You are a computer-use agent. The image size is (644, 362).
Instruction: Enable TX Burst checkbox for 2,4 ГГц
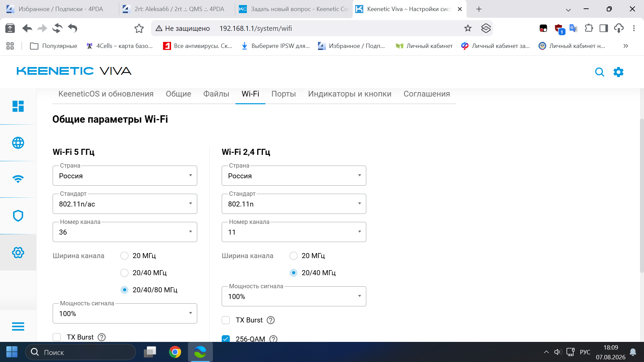(226, 320)
